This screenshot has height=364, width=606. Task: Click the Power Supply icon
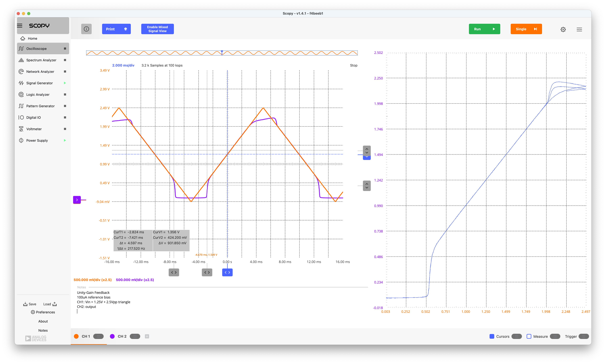tap(21, 141)
